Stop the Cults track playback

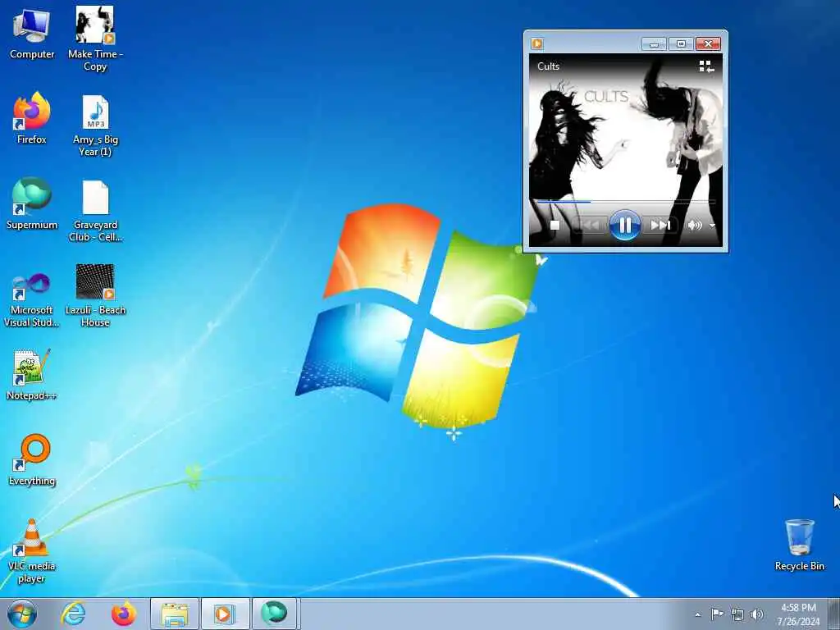(555, 226)
